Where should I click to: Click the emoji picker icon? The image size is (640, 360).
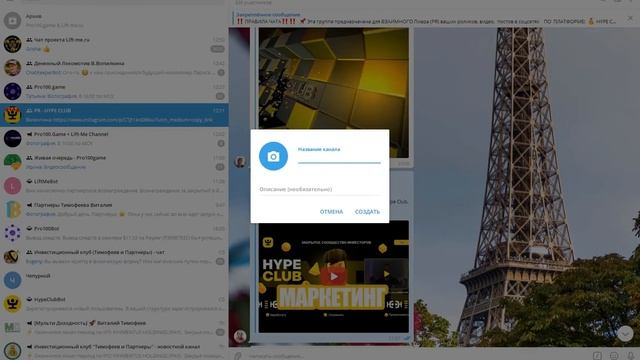[x=614, y=356]
